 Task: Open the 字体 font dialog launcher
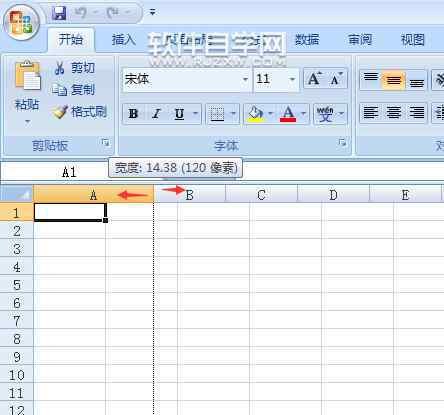342,143
